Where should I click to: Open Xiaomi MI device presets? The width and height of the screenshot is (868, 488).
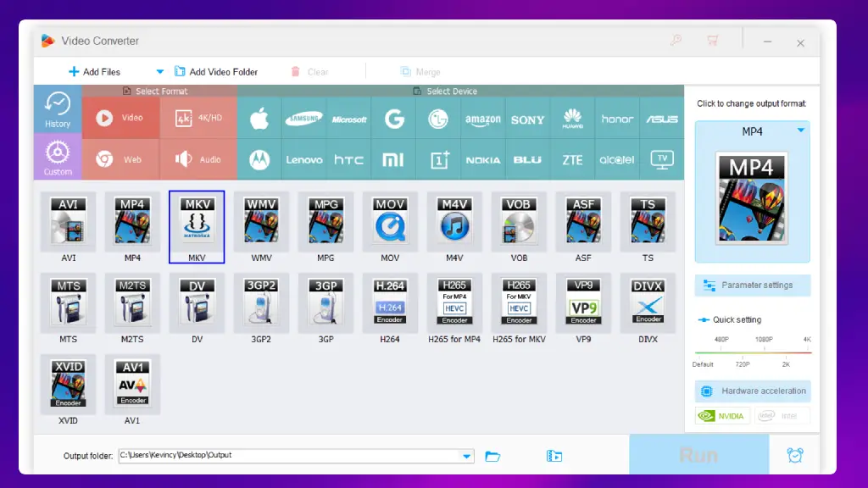[393, 160]
